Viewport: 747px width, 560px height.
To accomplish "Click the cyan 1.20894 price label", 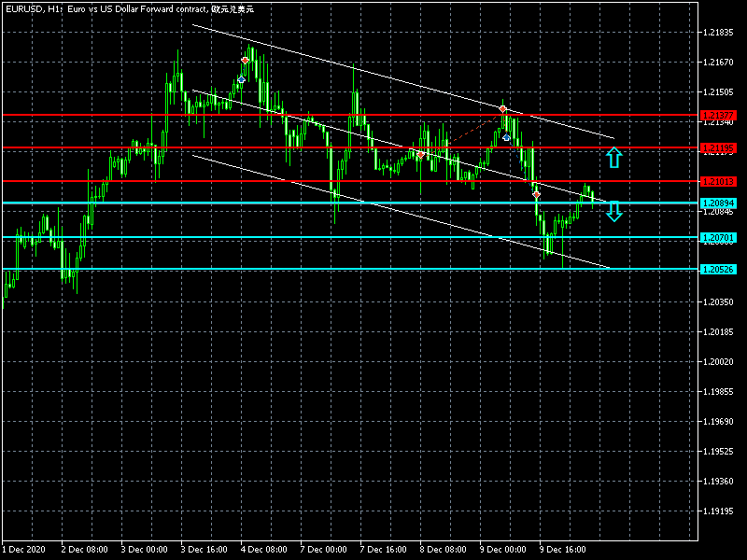I will tap(718, 203).
